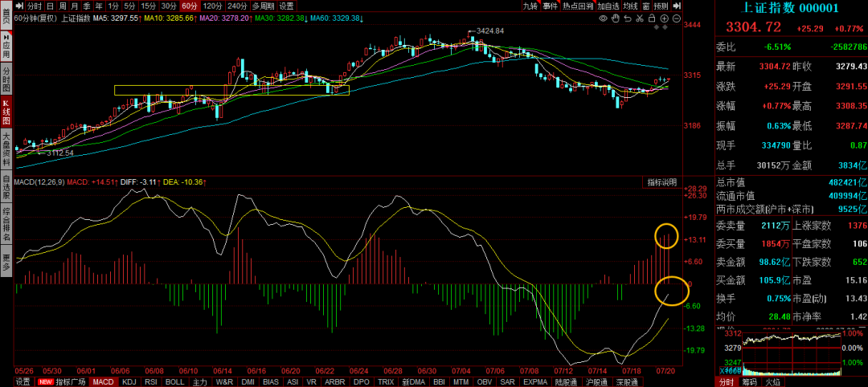Zoom in with the plus circle icon
The width and height of the screenshot is (868, 387).
coord(665,18)
